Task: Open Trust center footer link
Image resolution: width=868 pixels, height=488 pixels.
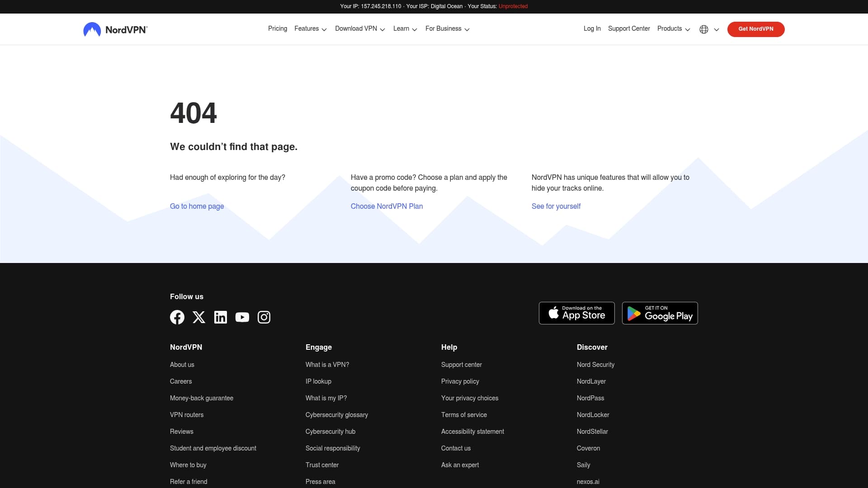Action: pos(322,465)
